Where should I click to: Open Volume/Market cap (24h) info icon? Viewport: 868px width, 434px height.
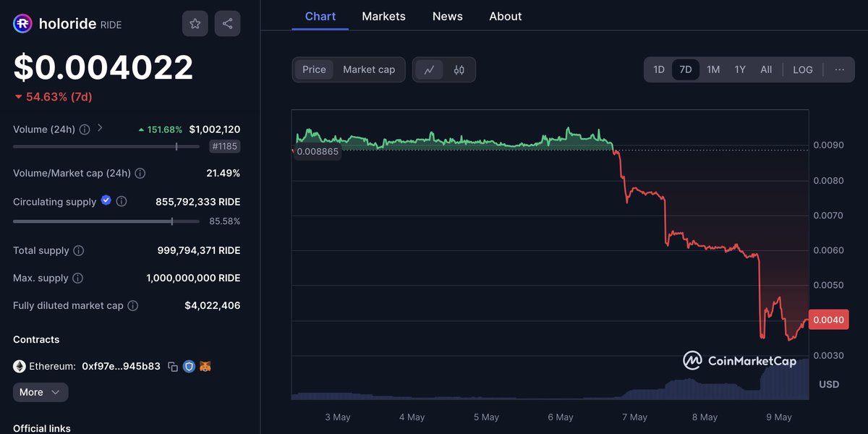pyautogui.click(x=140, y=174)
